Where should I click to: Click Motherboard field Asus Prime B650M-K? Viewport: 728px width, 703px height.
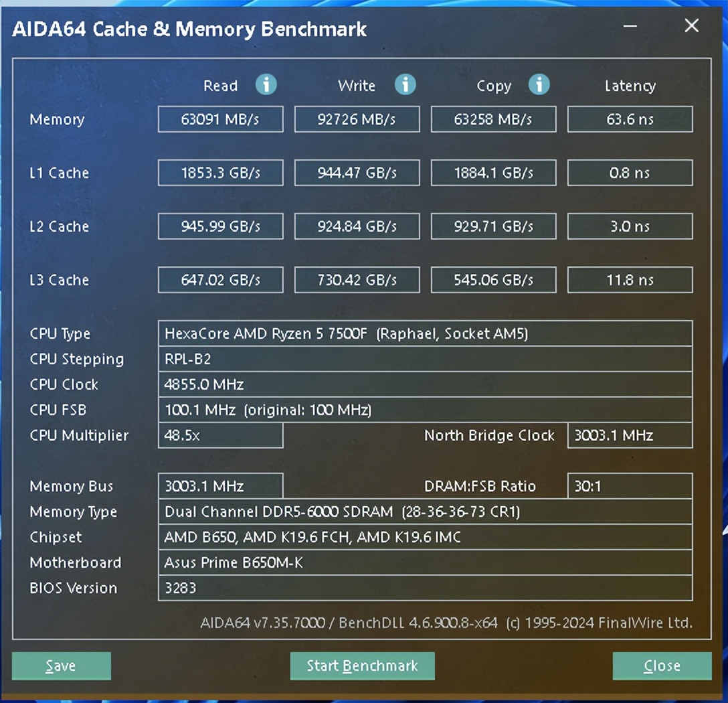(426, 562)
